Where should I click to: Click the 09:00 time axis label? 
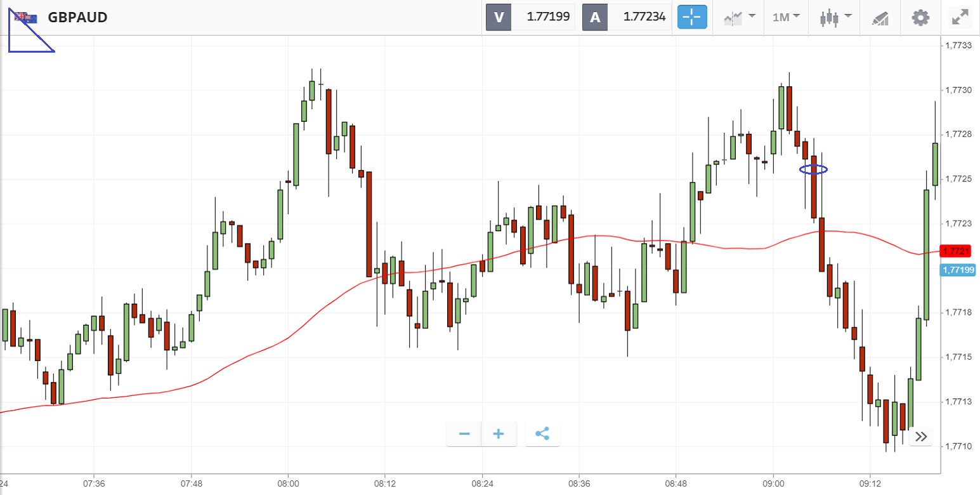pos(773,483)
